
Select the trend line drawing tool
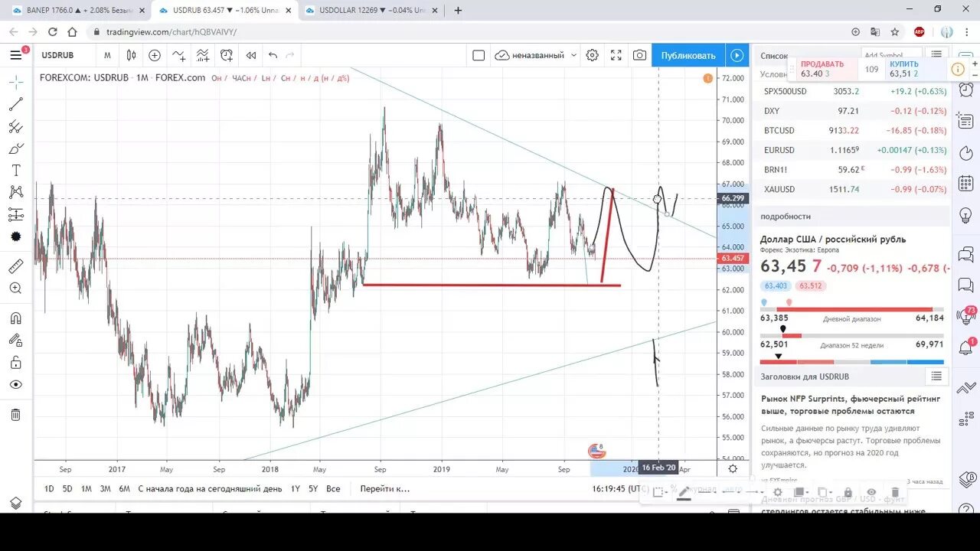15,104
